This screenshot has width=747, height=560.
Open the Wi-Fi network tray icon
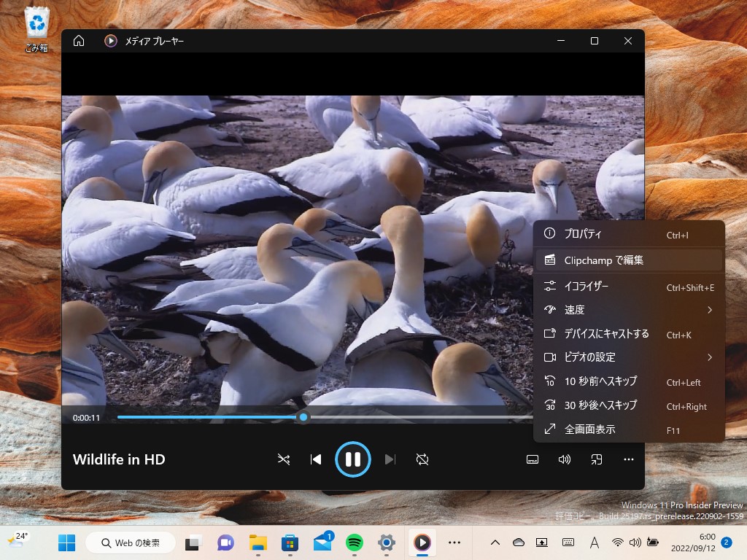[617, 542]
